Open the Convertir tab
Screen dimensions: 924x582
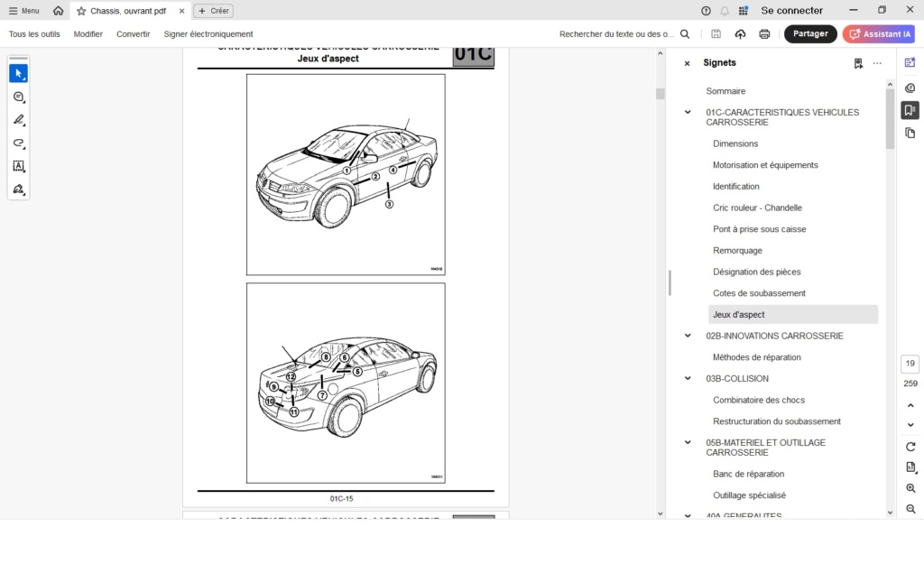pos(134,34)
